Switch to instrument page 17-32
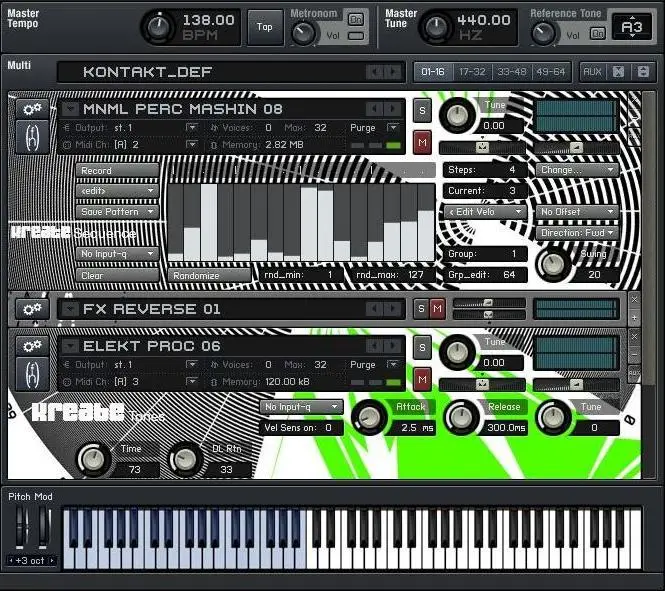The width and height of the screenshot is (665, 591). click(472, 72)
